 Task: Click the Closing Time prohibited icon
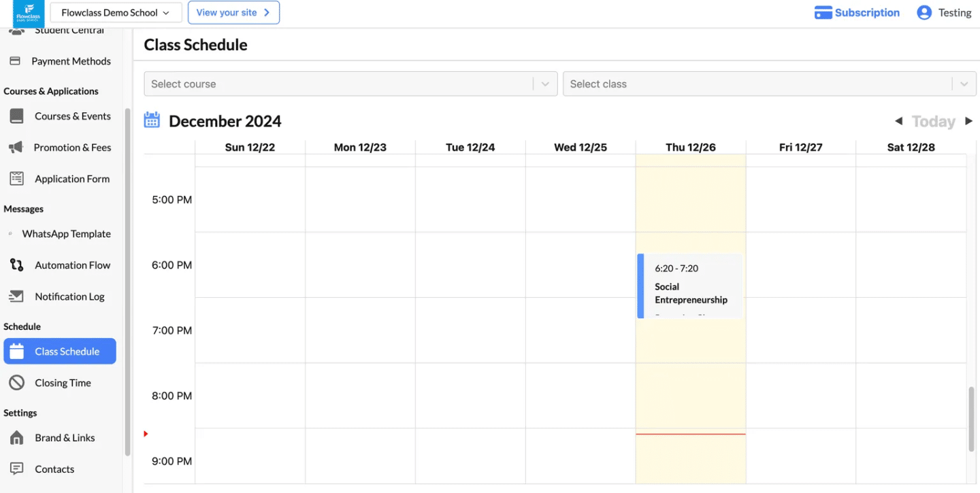coord(16,383)
